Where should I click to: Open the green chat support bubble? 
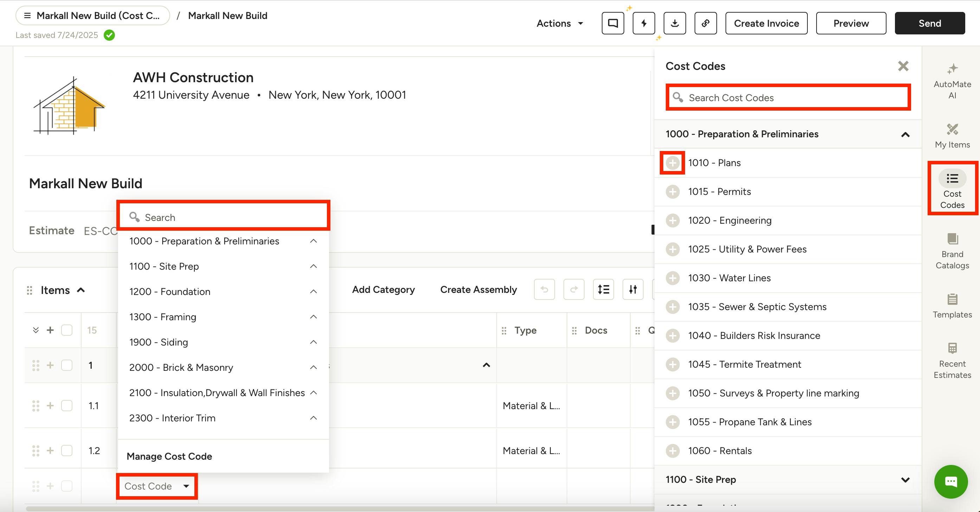(951, 481)
